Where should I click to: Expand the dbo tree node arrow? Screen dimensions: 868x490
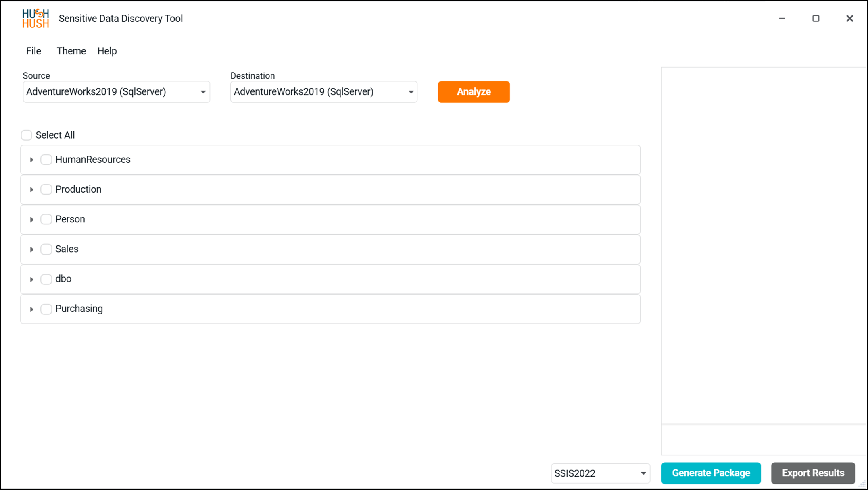(x=31, y=279)
